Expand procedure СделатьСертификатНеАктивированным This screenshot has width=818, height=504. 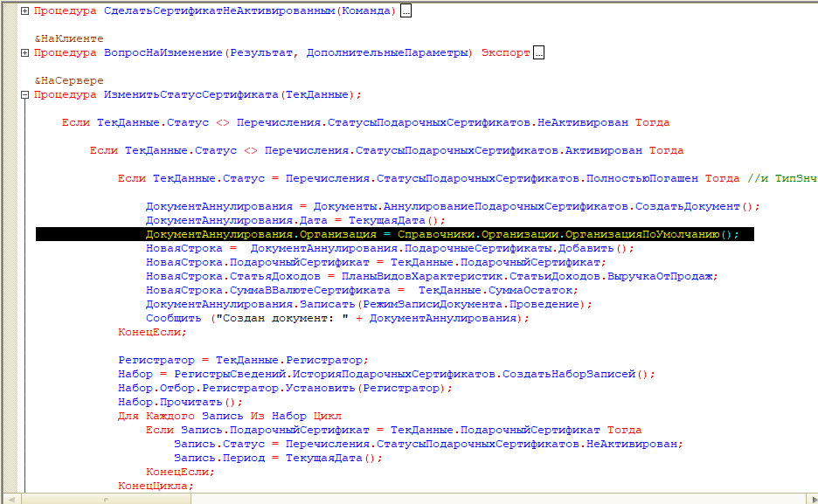coord(24,10)
